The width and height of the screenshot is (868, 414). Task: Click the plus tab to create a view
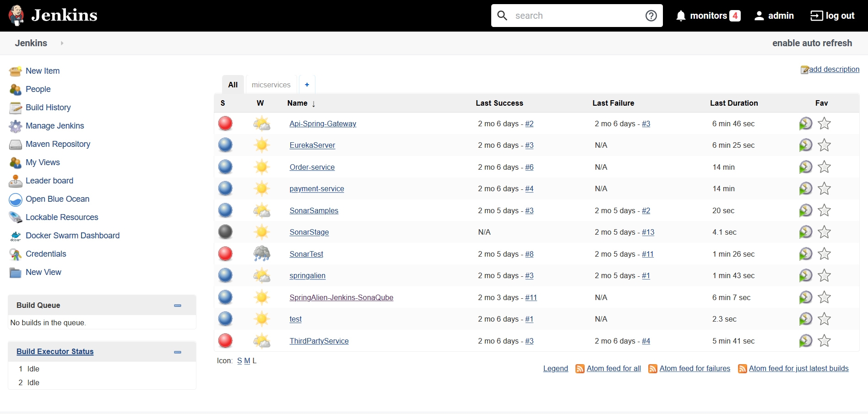coord(307,84)
